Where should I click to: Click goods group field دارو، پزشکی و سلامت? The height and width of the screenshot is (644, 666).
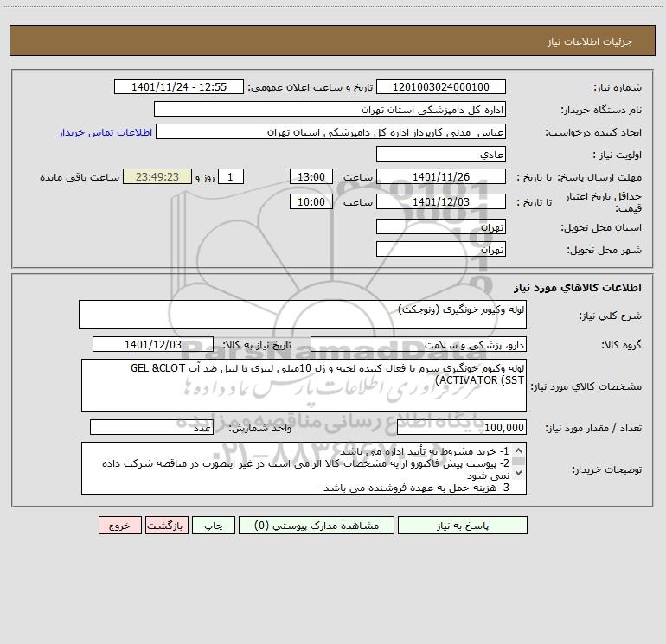419,344
